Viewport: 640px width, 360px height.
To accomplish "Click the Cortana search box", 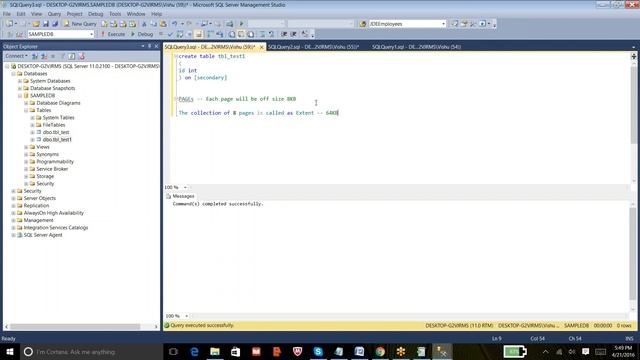I will 91,351.
